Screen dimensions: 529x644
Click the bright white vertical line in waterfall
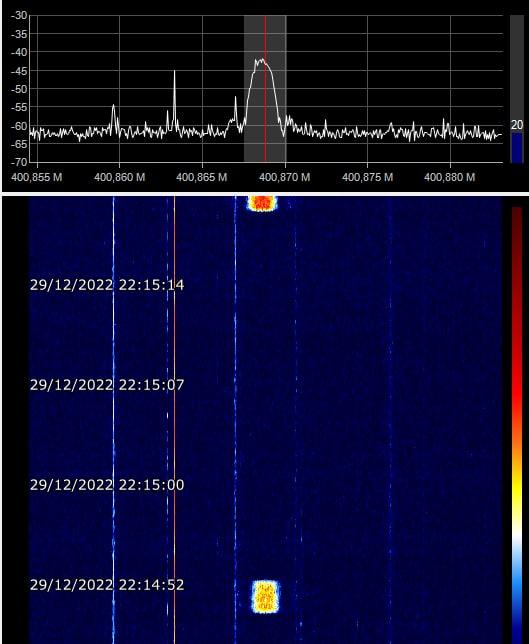click(x=114, y=419)
